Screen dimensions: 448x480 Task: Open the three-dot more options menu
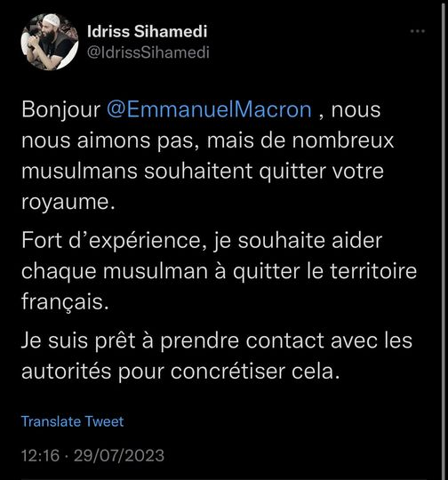418,31
